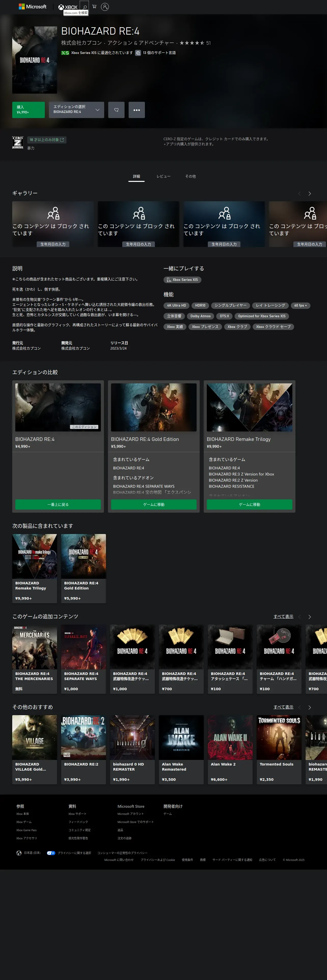
Task: Click the DTS:X feature tag
Action: tap(224, 316)
